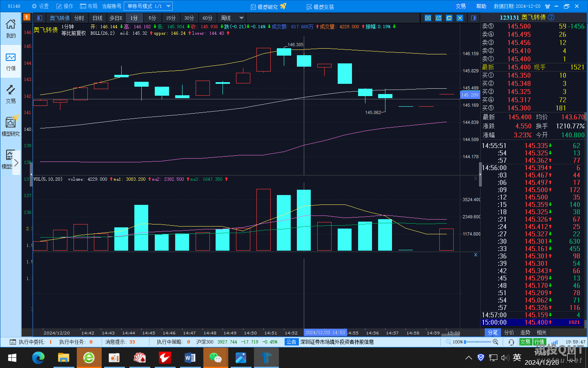Open 模型研究 rocket shortcut in title bar

(x=268, y=7)
